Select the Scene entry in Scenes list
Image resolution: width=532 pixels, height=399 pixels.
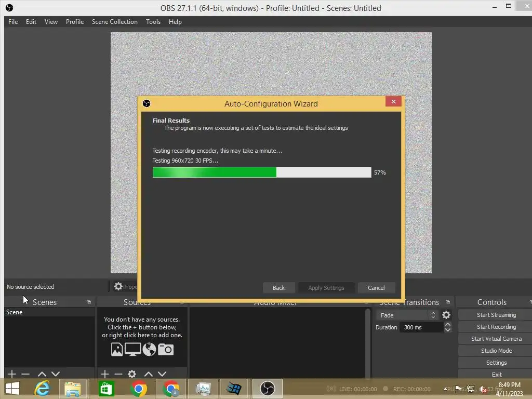[x=49, y=312]
